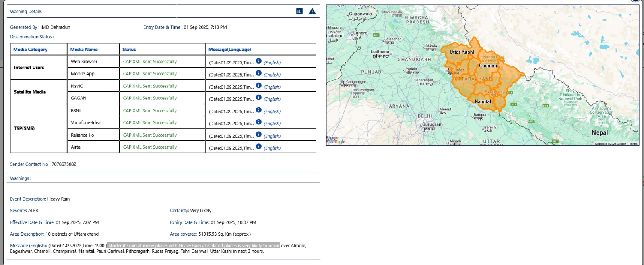Click the Severity ALERT value

[x=34, y=211]
